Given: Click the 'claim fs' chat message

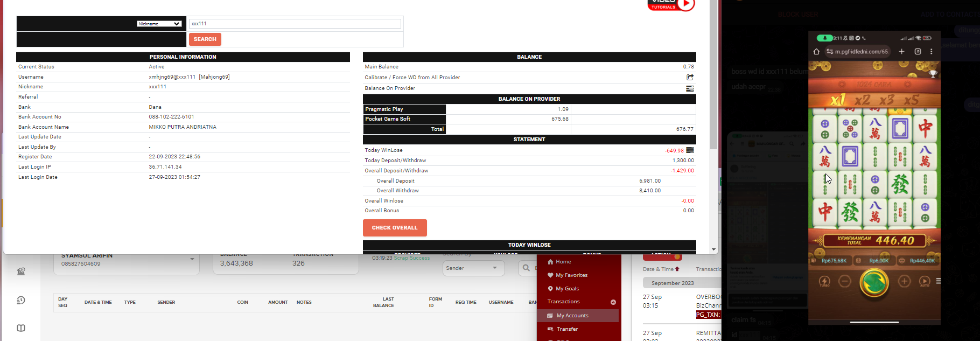Looking at the screenshot, I should pyautogui.click(x=744, y=320).
